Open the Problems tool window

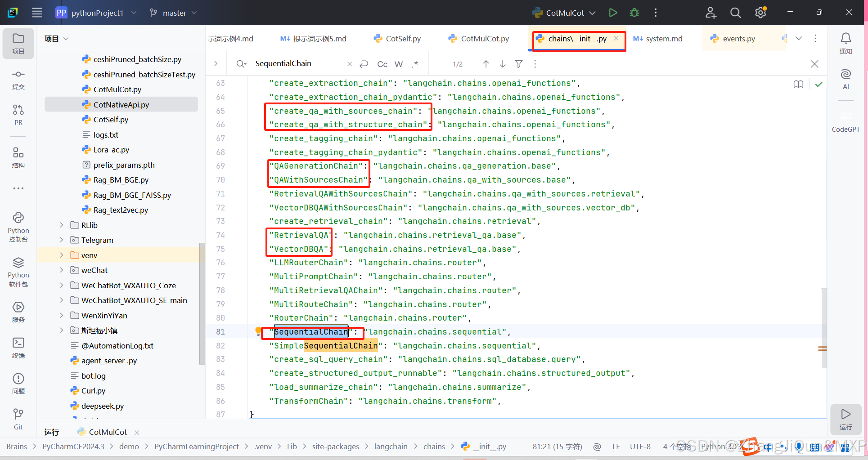pyautogui.click(x=18, y=384)
